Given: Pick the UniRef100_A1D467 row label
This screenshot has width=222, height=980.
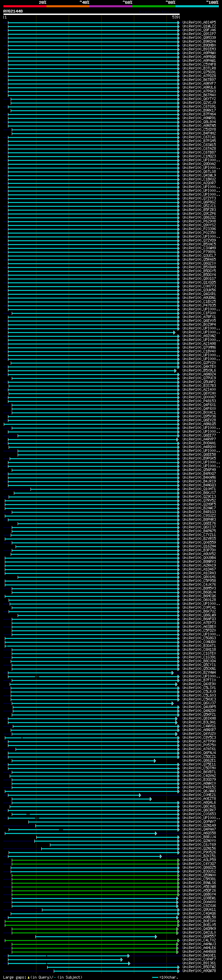Looking at the screenshot, I should coord(199,569).
